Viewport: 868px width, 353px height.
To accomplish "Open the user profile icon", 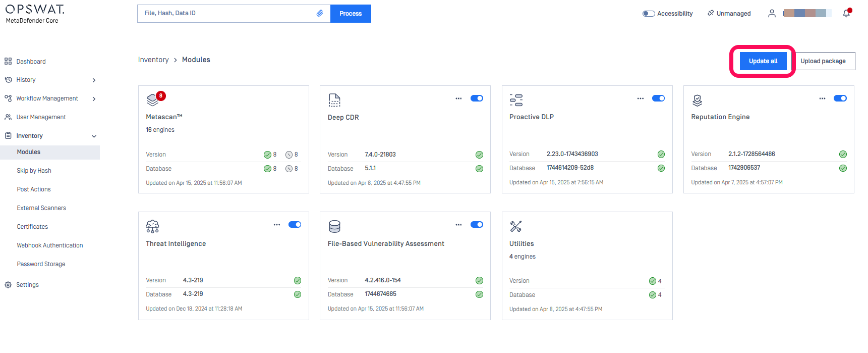I will tap(772, 14).
